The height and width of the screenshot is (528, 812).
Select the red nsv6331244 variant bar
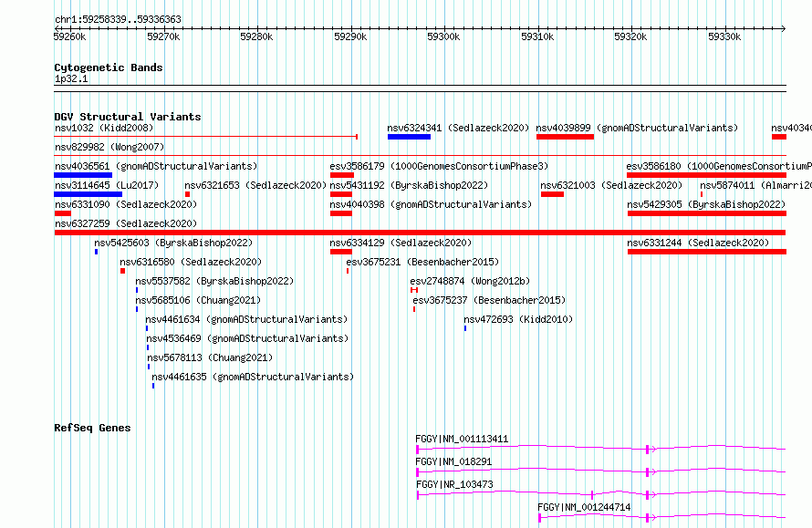click(x=707, y=252)
